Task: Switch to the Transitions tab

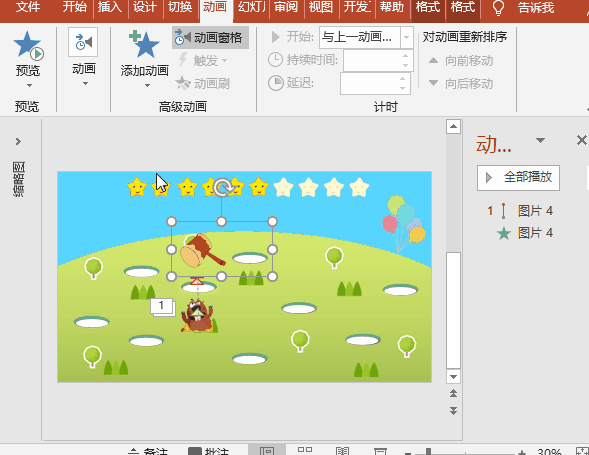Action: click(180, 7)
